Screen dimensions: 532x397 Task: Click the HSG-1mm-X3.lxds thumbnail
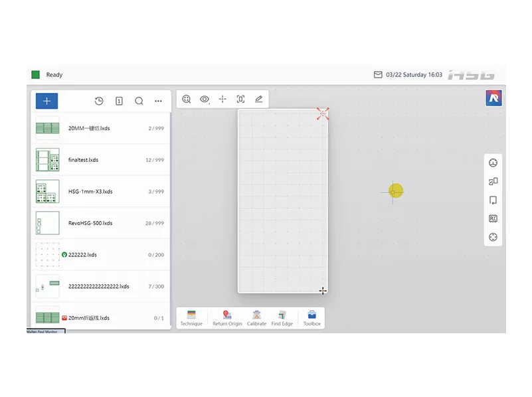(47, 191)
